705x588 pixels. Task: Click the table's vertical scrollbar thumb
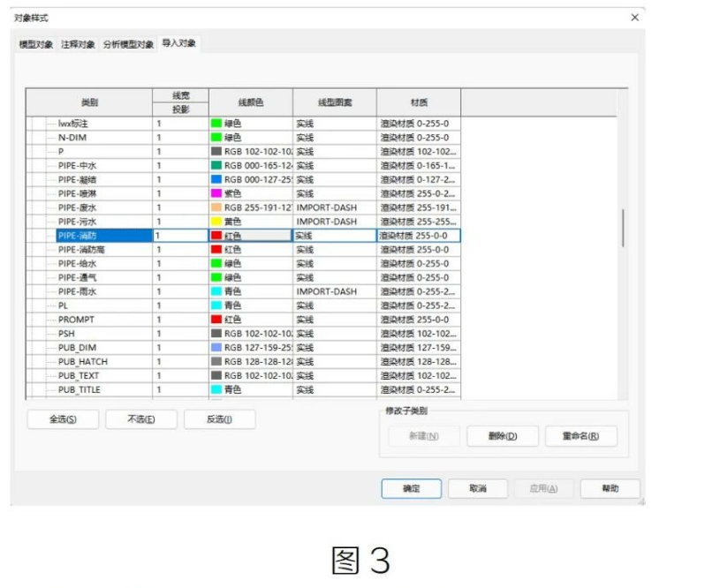pyautogui.click(x=623, y=227)
